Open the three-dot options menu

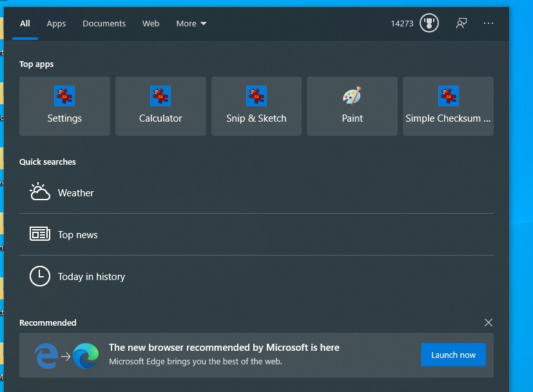489,23
